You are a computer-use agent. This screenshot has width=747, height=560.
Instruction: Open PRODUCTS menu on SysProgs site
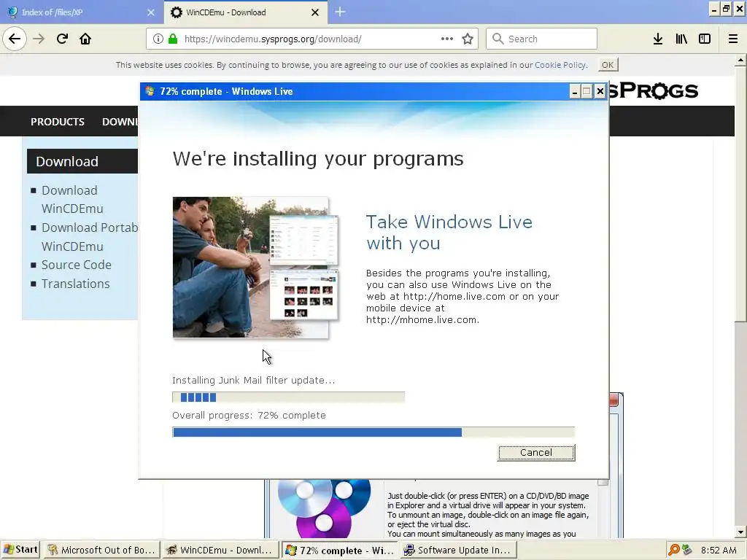[58, 122]
